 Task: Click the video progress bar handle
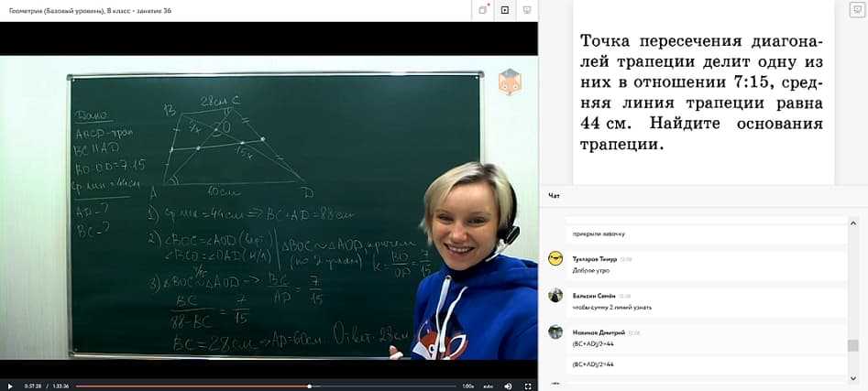pos(309,386)
